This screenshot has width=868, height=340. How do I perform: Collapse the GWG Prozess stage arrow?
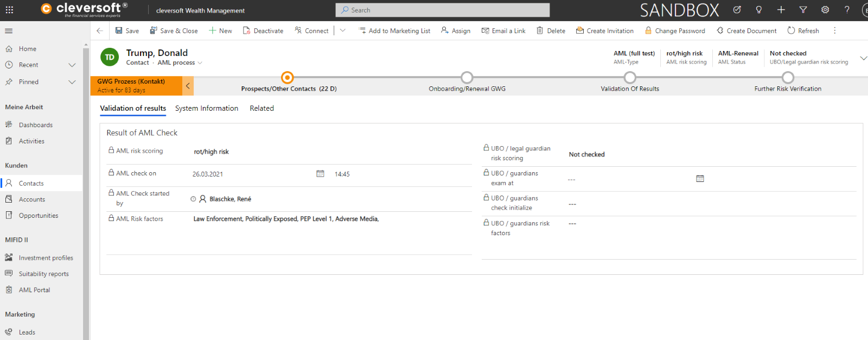coord(188,86)
